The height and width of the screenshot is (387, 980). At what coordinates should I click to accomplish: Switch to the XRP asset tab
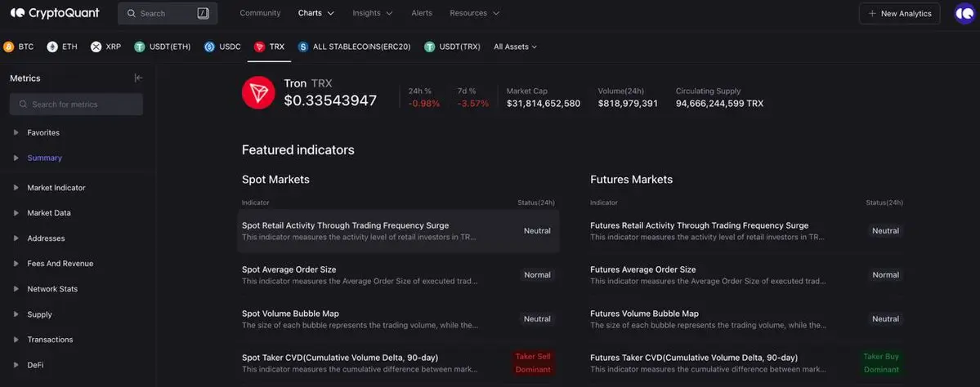[105, 47]
